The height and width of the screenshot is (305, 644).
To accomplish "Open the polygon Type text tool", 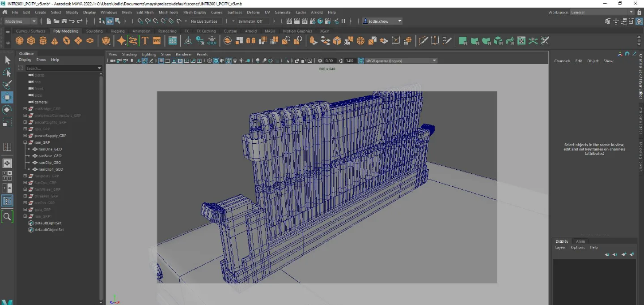I will [x=145, y=41].
